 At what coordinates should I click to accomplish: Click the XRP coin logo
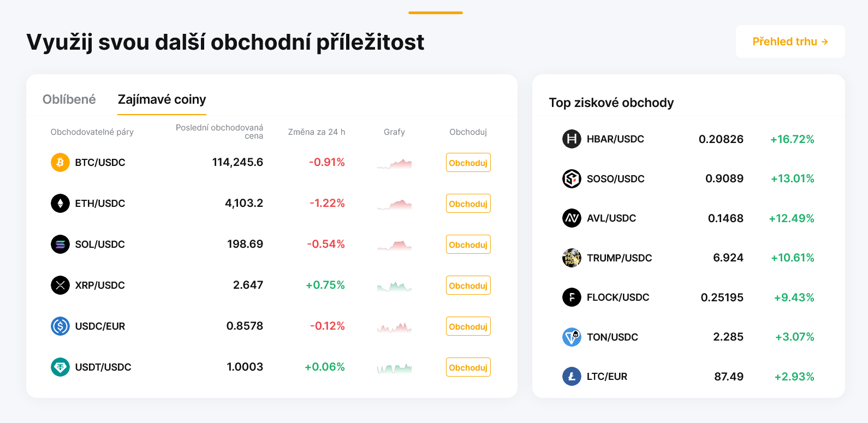pos(60,285)
